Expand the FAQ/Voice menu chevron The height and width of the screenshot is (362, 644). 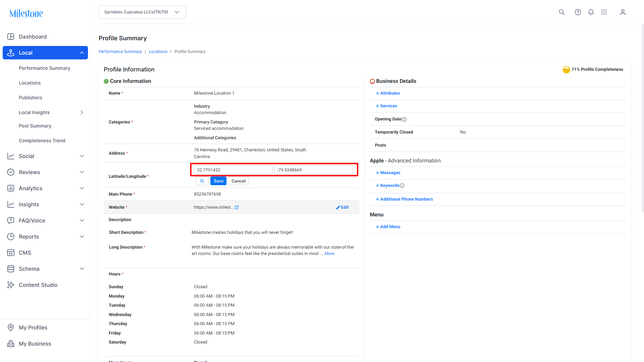point(82,220)
